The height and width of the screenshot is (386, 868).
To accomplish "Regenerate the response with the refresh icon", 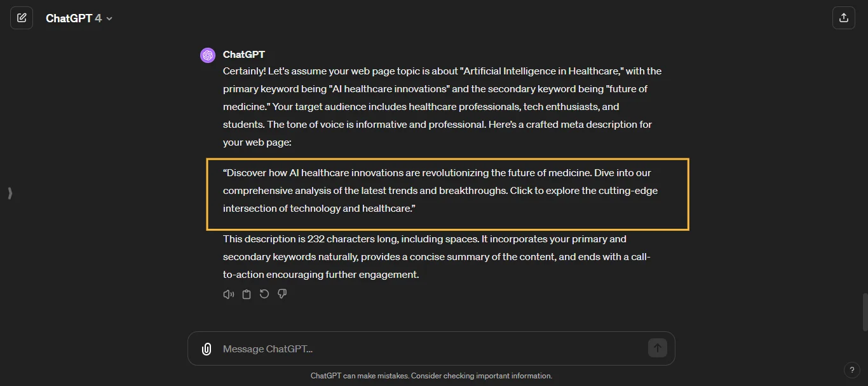I will [264, 294].
